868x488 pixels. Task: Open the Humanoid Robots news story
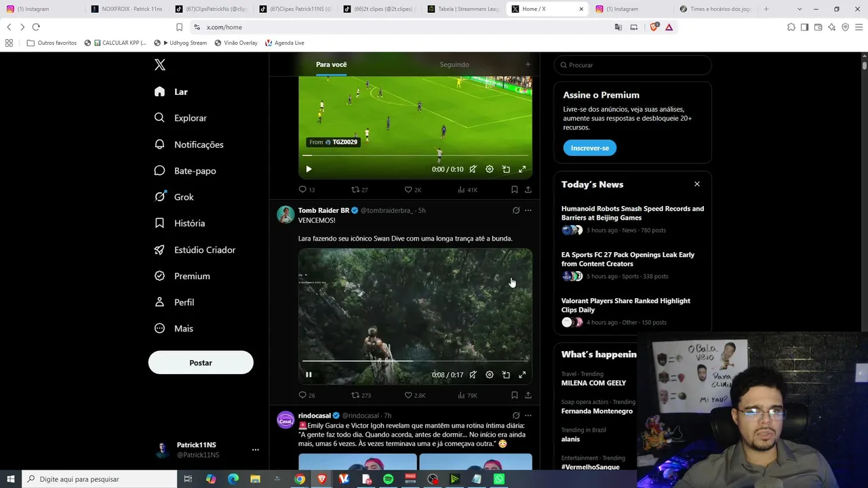tap(633, 213)
